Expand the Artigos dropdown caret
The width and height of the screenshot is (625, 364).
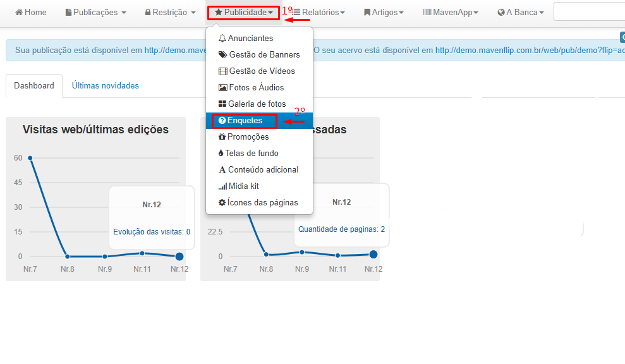pyautogui.click(x=401, y=13)
